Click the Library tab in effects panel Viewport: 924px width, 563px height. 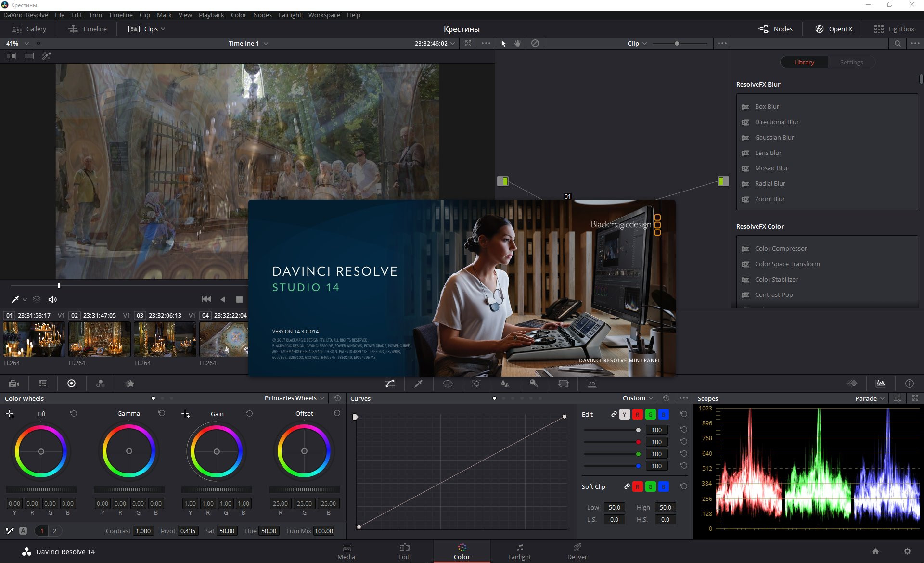click(x=804, y=62)
